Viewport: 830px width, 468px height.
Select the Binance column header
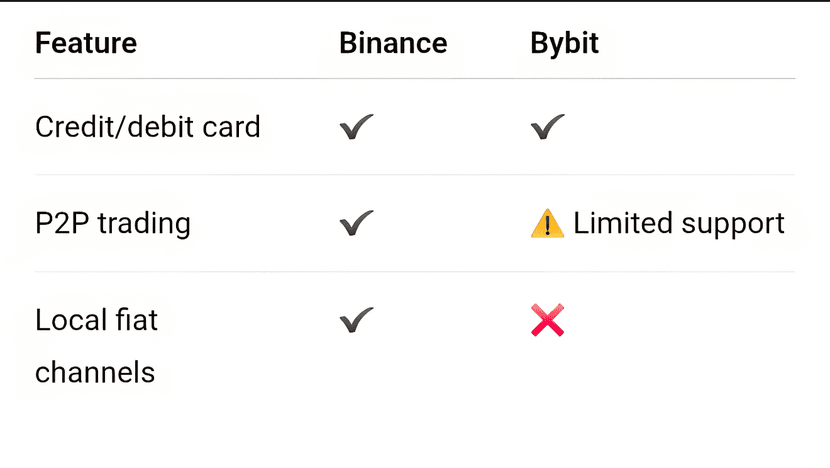(x=393, y=44)
